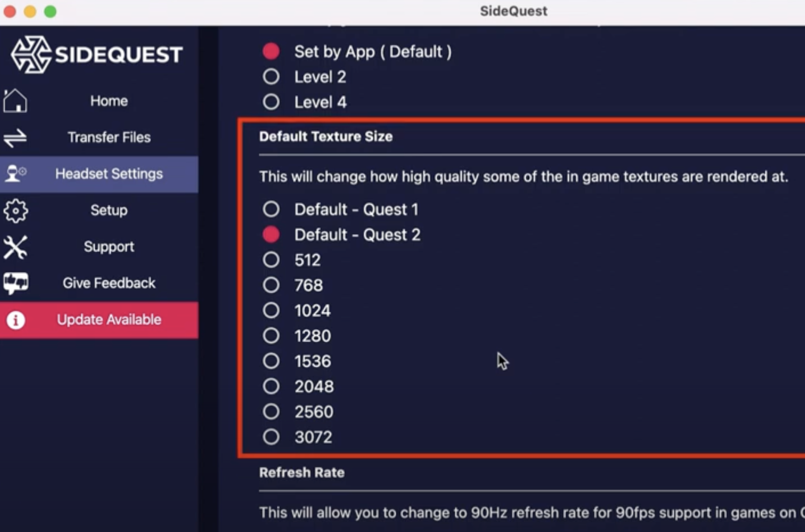Image resolution: width=805 pixels, height=532 pixels.
Task: Click the Refresh Rate section heading
Action: coord(302,473)
